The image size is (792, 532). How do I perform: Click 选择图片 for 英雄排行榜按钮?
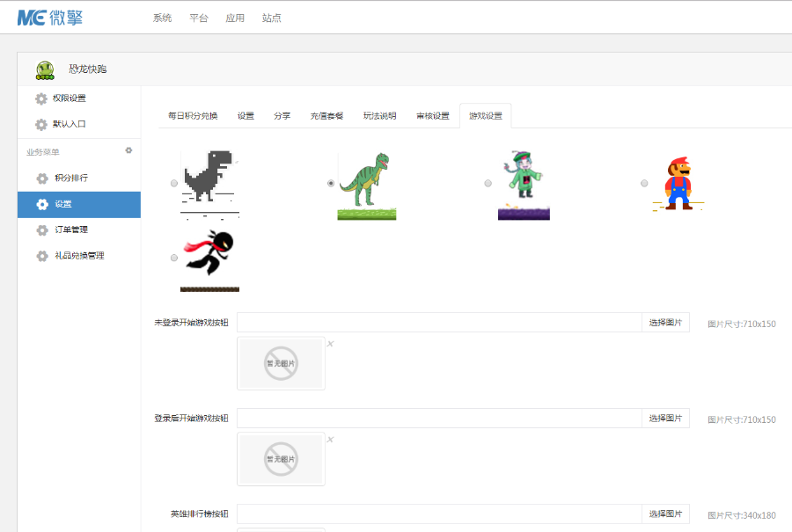coord(665,514)
